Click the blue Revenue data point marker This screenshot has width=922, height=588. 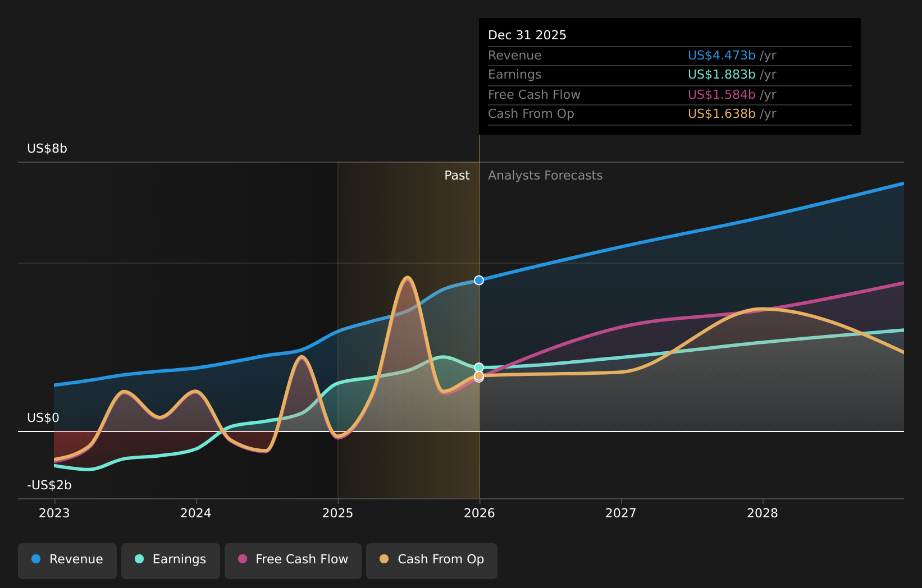[x=478, y=280]
